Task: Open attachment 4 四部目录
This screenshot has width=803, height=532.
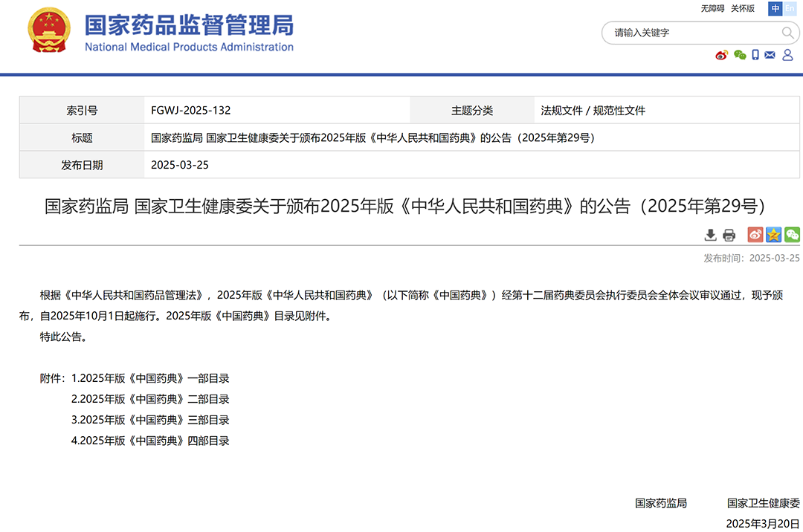Action: (x=150, y=441)
